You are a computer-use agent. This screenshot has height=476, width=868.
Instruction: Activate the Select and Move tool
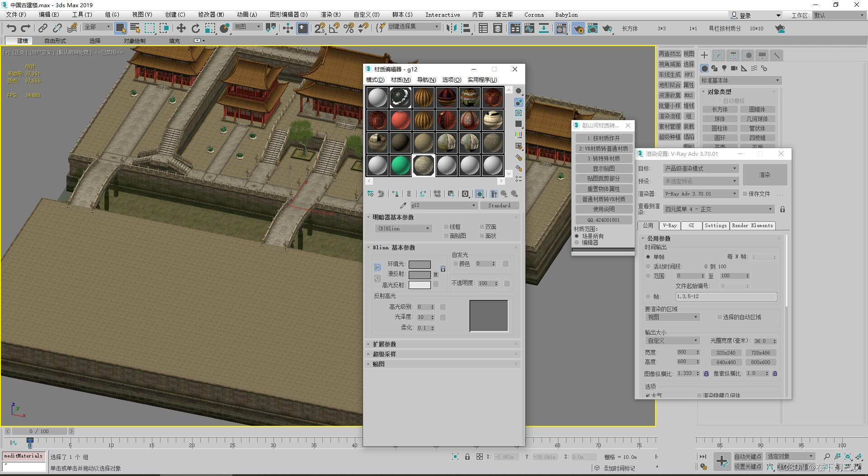[181, 28]
